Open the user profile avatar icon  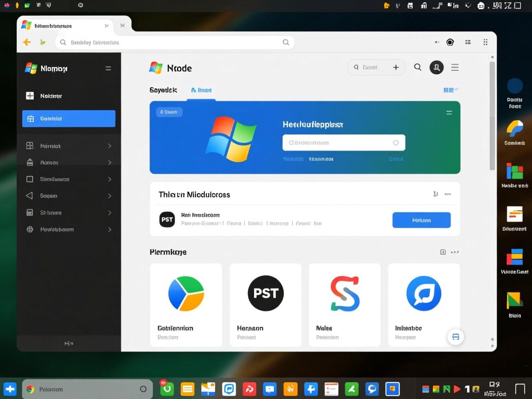coord(436,67)
